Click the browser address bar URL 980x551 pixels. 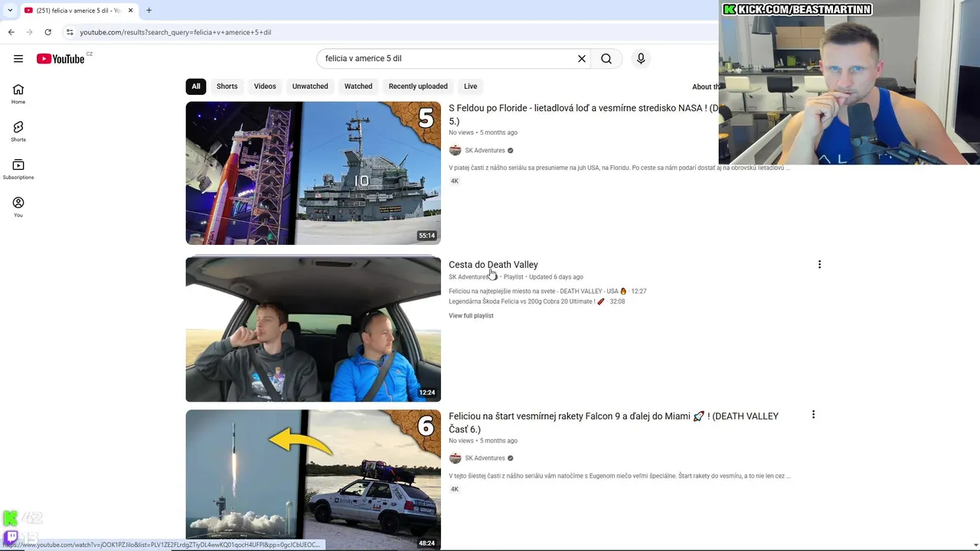pos(175,32)
